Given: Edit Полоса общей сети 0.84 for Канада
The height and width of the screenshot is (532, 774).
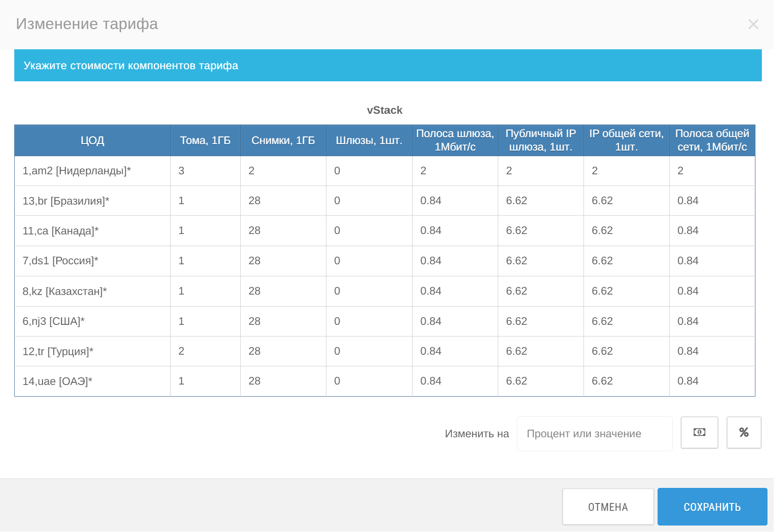Looking at the screenshot, I should (712, 231).
